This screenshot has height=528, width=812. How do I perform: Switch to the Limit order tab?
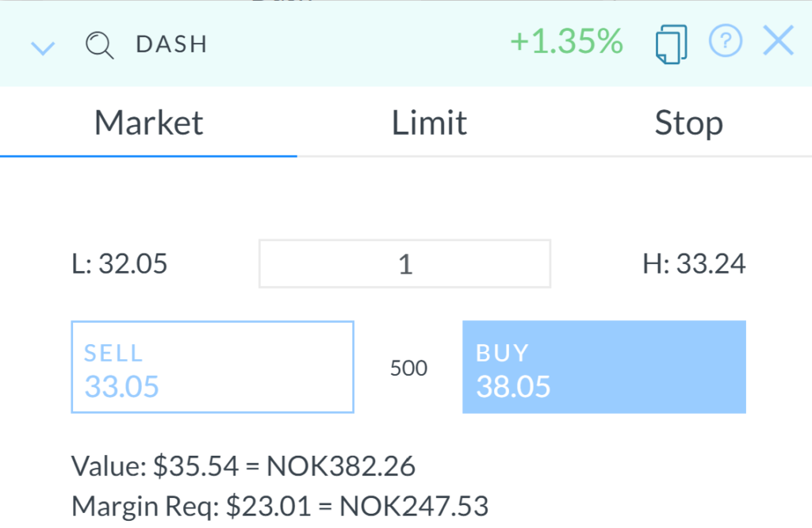[429, 124]
